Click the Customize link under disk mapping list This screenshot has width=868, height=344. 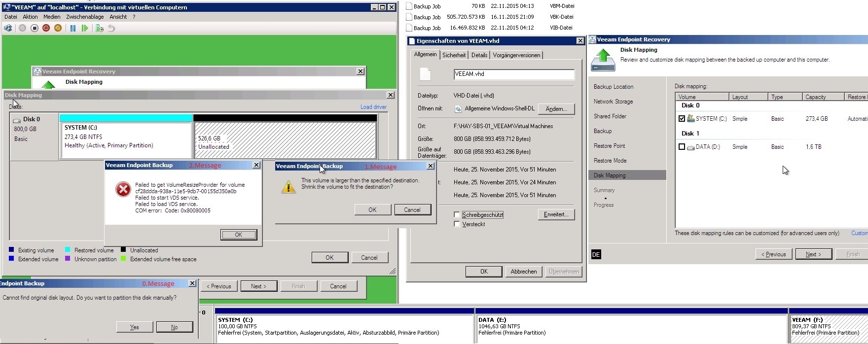(x=860, y=233)
